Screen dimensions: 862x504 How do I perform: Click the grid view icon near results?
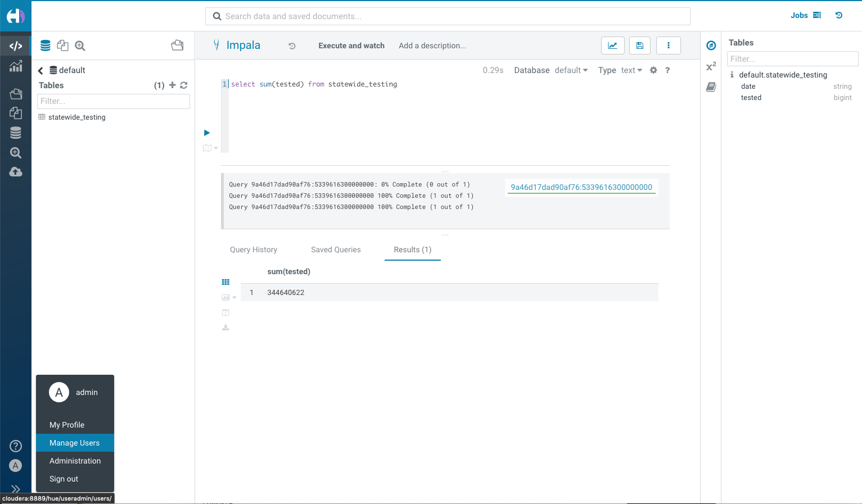[225, 282]
